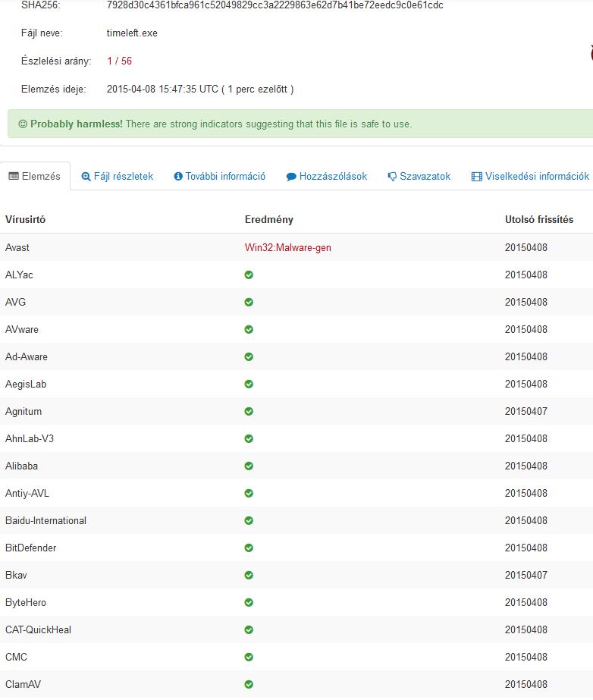The width and height of the screenshot is (593, 700).
Task: Click the Avast antivirus name
Action: pyautogui.click(x=17, y=248)
